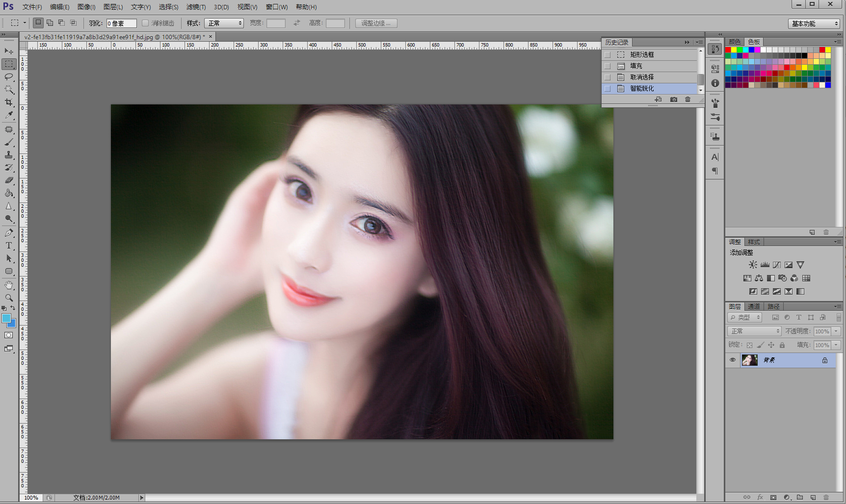The image size is (846, 504).
Task: Select the Move tool
Action: tap(9, 51)
